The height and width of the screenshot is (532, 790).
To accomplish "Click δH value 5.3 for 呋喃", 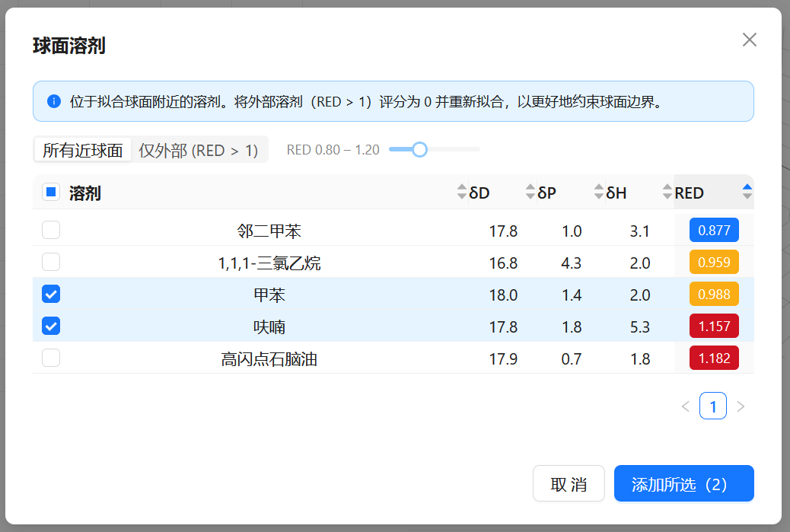I will (640, 327).
